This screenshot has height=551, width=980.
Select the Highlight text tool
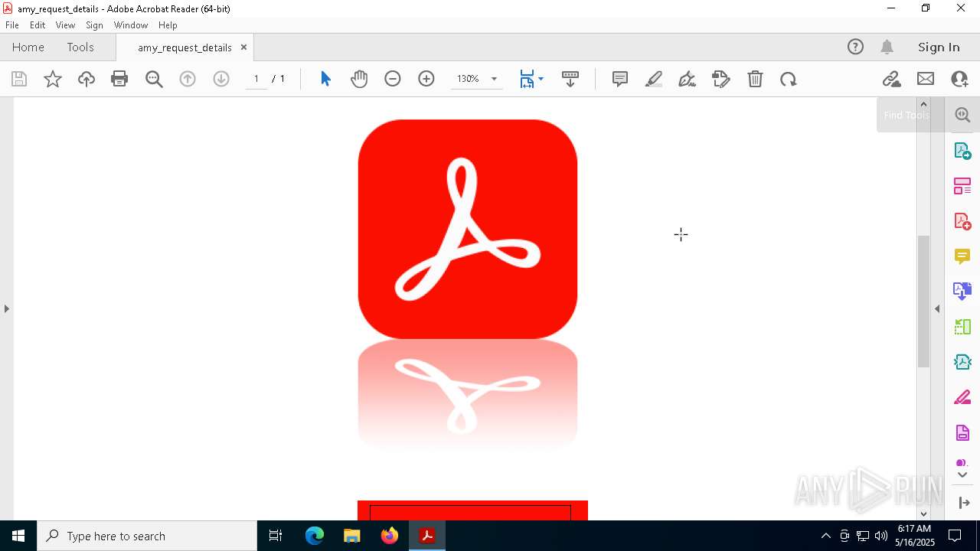[654, 79]
